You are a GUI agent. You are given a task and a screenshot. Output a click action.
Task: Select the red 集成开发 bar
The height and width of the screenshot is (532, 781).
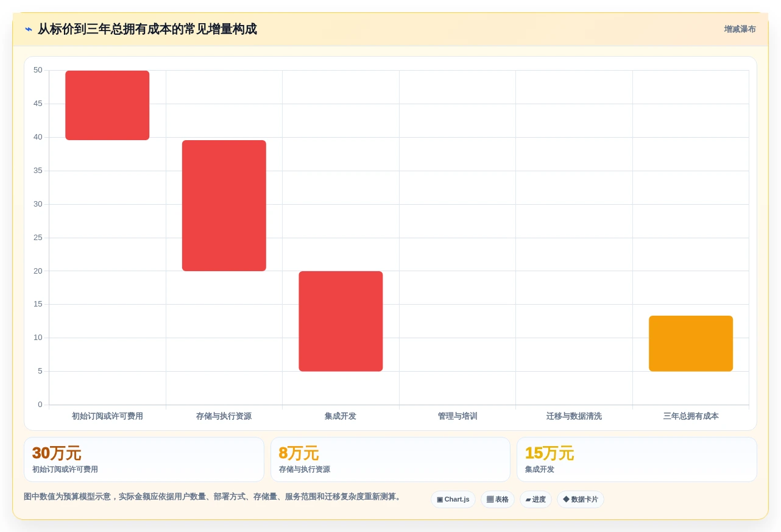tap(341, 321)
